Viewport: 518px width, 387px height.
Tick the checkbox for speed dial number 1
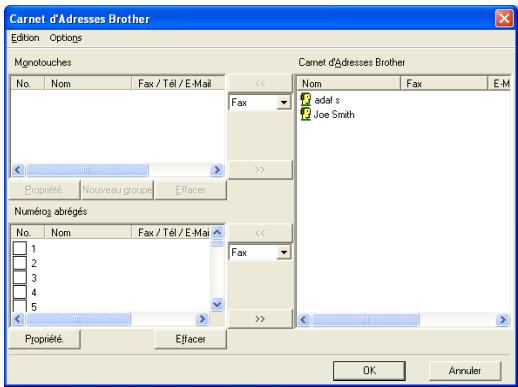tap(20, 248)
